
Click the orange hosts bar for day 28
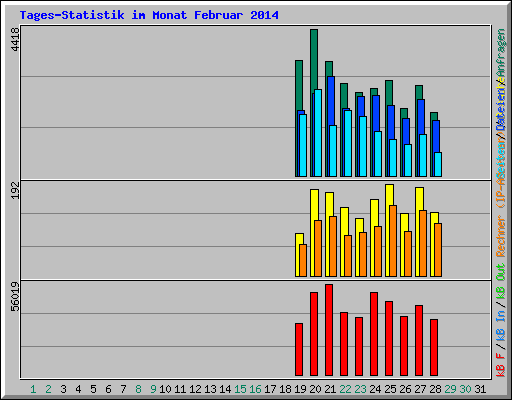[438, 250]
